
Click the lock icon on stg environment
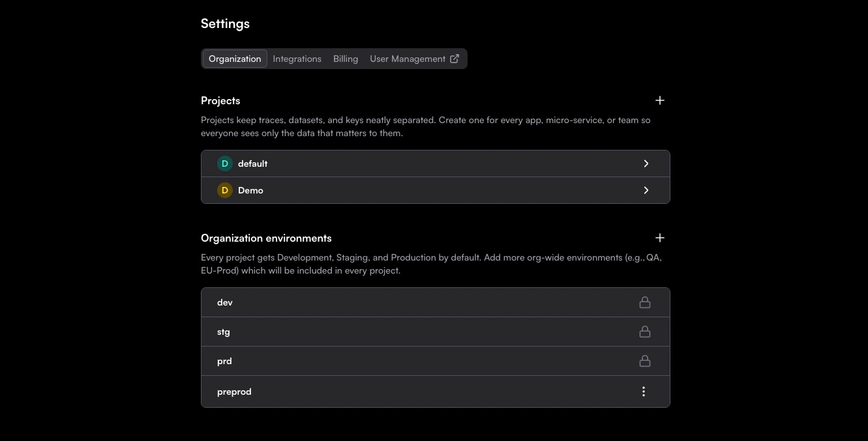(645, 332)
